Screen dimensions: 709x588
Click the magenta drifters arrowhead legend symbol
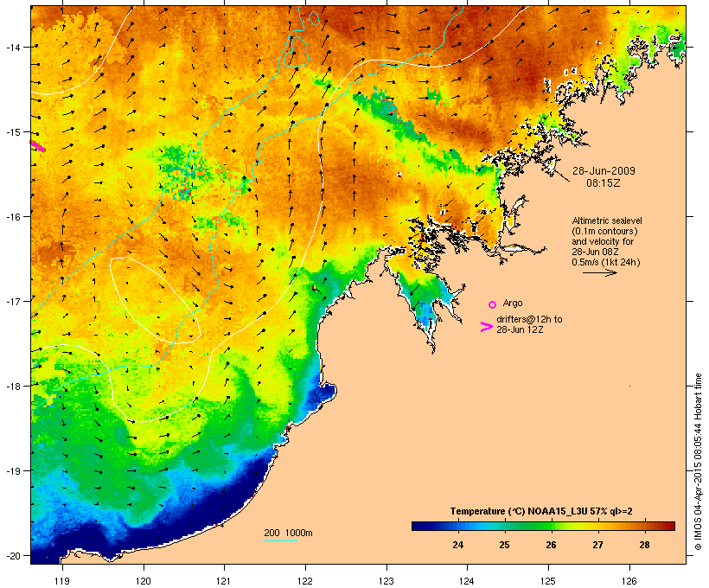point(487,327)
